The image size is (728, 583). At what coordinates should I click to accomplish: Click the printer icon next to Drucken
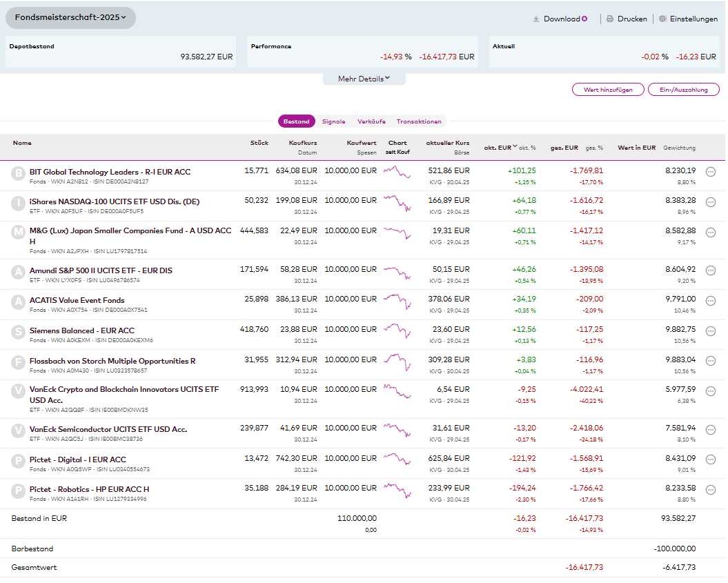(610, 19)
